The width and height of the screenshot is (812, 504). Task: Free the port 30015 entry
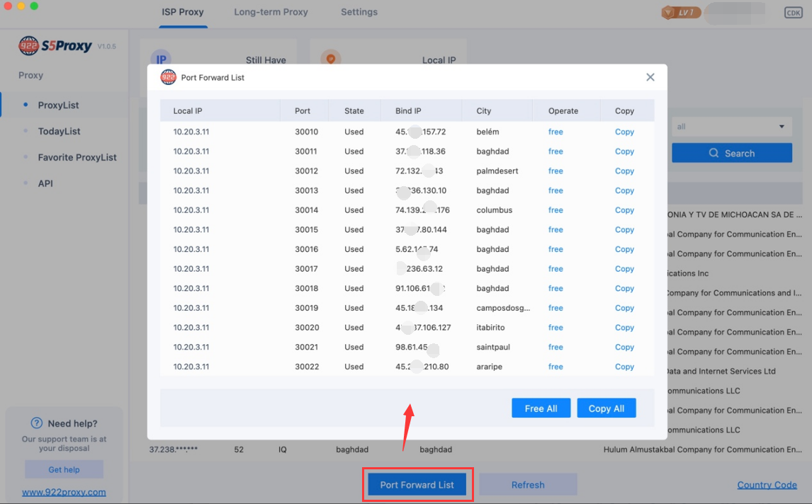coord(556,230)
